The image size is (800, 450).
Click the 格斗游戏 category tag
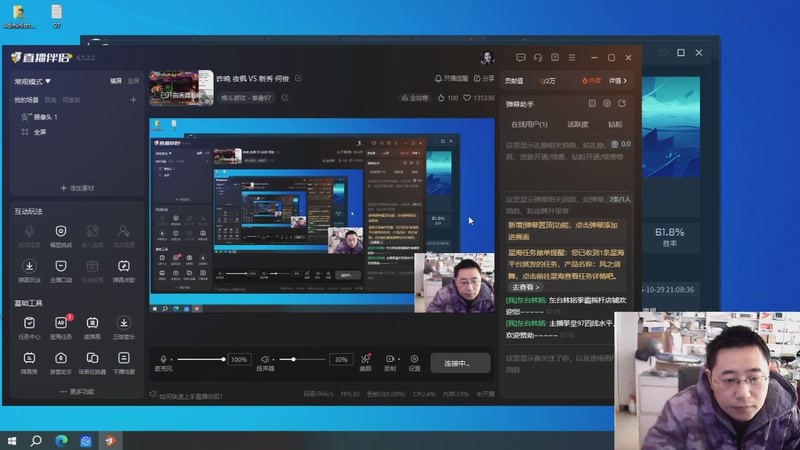(246, 97)
